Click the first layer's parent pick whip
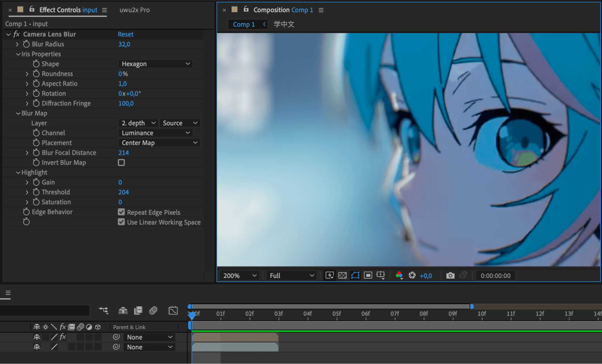The width and height of the screenshot is (602, 364). [x=116, y=337]
